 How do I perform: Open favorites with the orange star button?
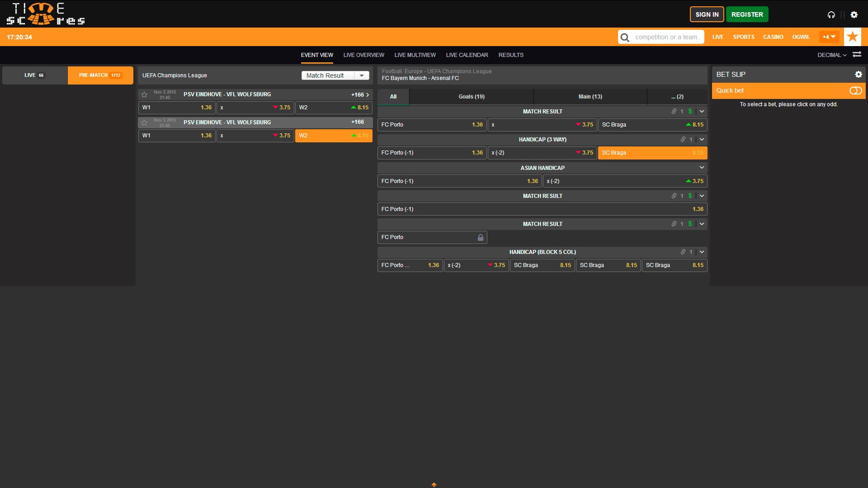[853, 37]
